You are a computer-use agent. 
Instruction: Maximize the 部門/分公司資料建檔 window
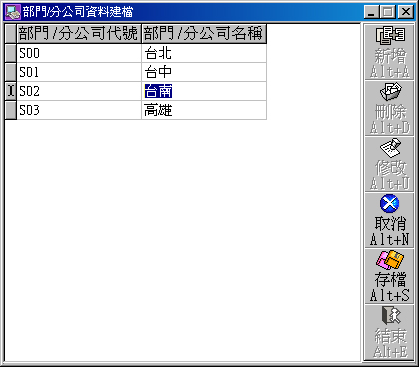388,12
